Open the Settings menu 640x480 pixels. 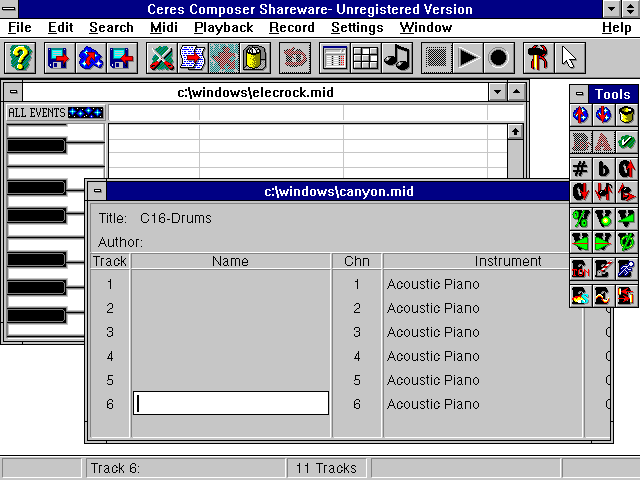[357, 28]
